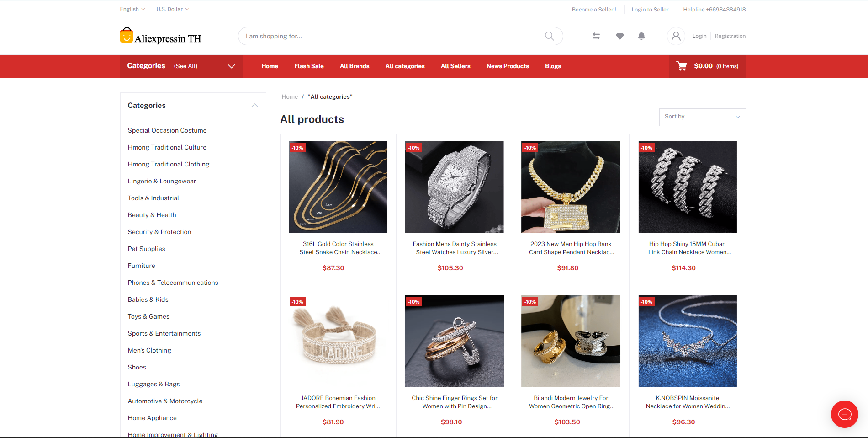
Task: Click the search magnifier icon
Action: click(549, 36)
